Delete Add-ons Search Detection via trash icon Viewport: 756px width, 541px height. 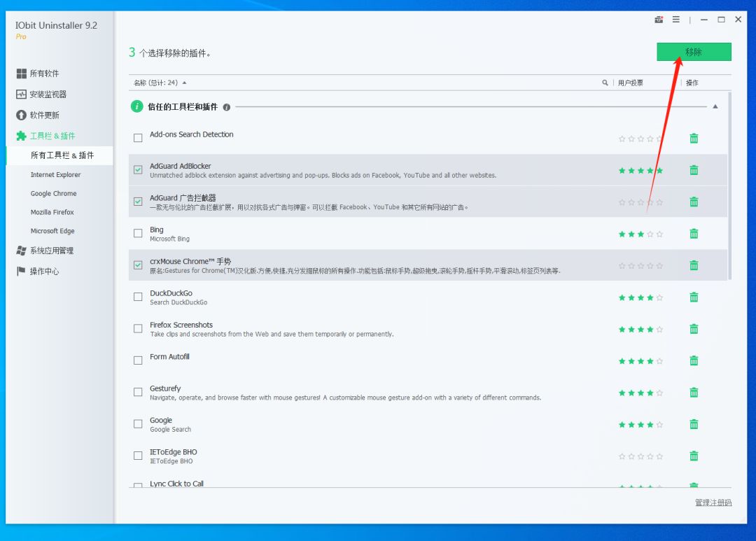pyautogui.click(x=694, y=139)
